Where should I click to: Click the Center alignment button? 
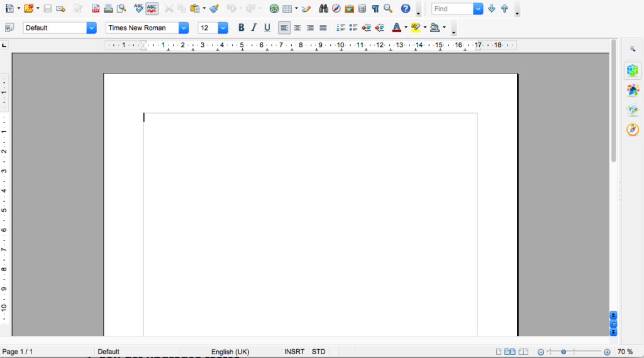pyautogui.click(x=297, y=28)
